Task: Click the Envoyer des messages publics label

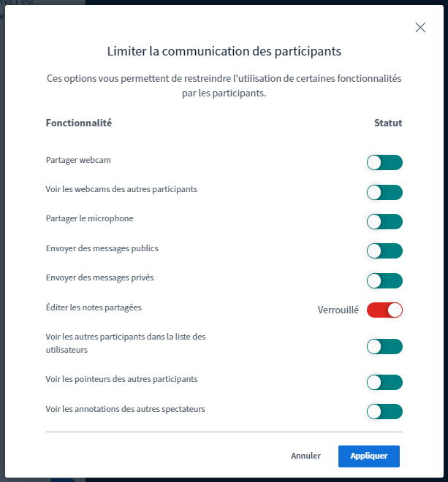Action: coord(102,248)
